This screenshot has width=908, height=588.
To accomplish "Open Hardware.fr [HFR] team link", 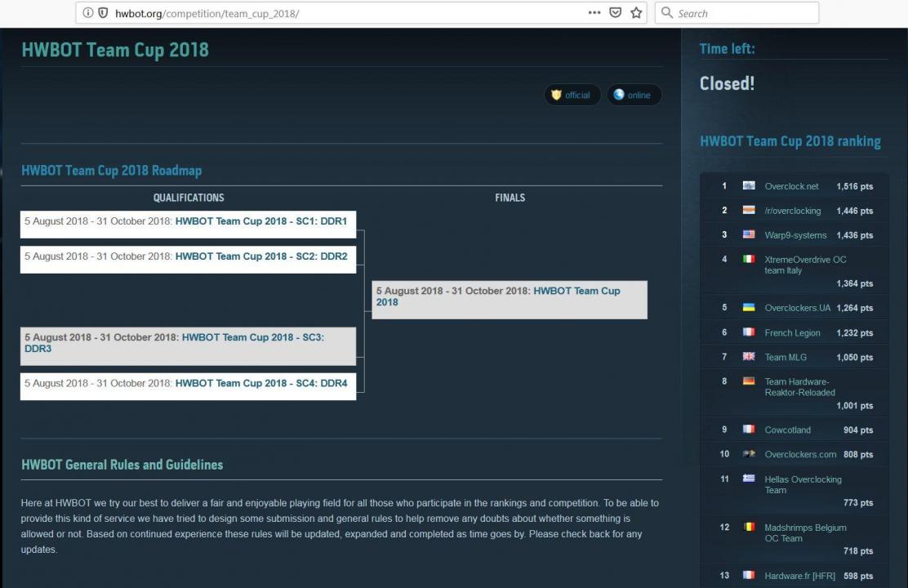I will pos(799,576).
